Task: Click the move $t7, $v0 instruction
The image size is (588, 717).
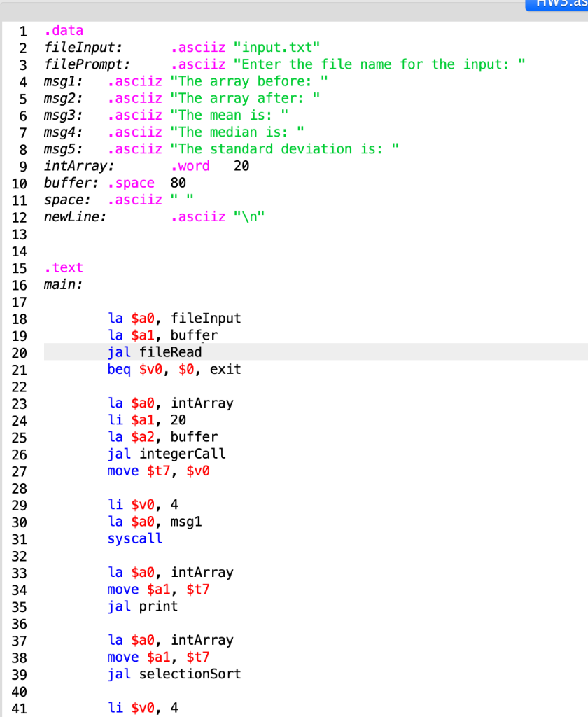Action: (148, 471)
